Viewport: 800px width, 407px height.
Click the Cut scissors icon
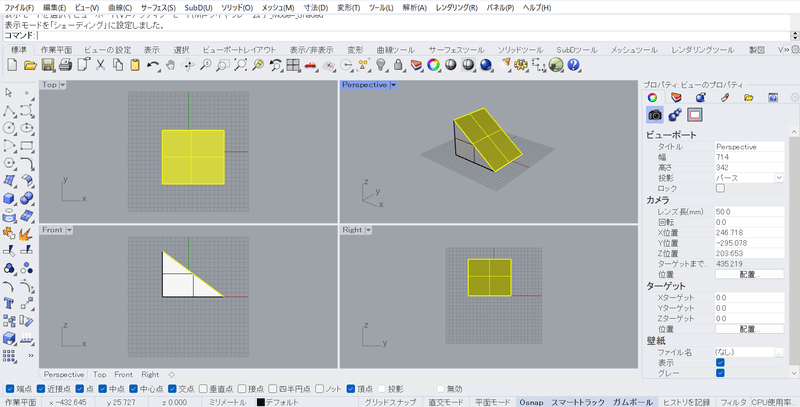pos(101,65)
